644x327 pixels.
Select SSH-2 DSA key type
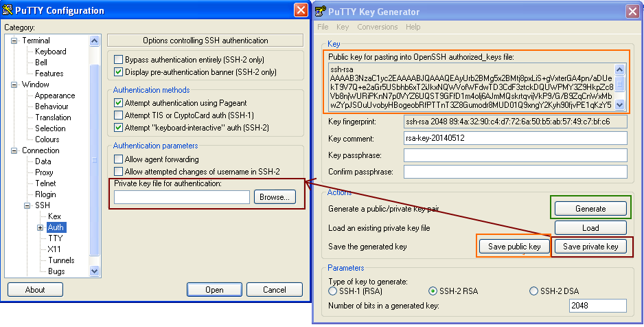[533, 291]
